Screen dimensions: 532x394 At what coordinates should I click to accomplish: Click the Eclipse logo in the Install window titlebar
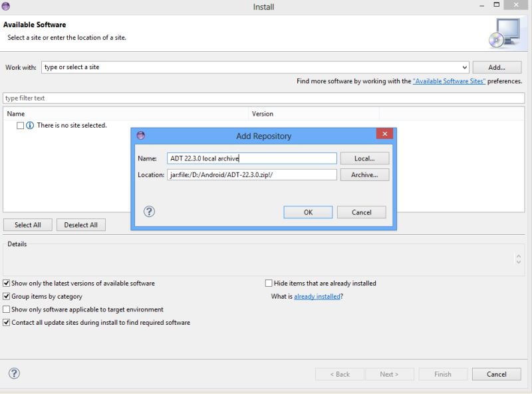click(x=7, y=7)
